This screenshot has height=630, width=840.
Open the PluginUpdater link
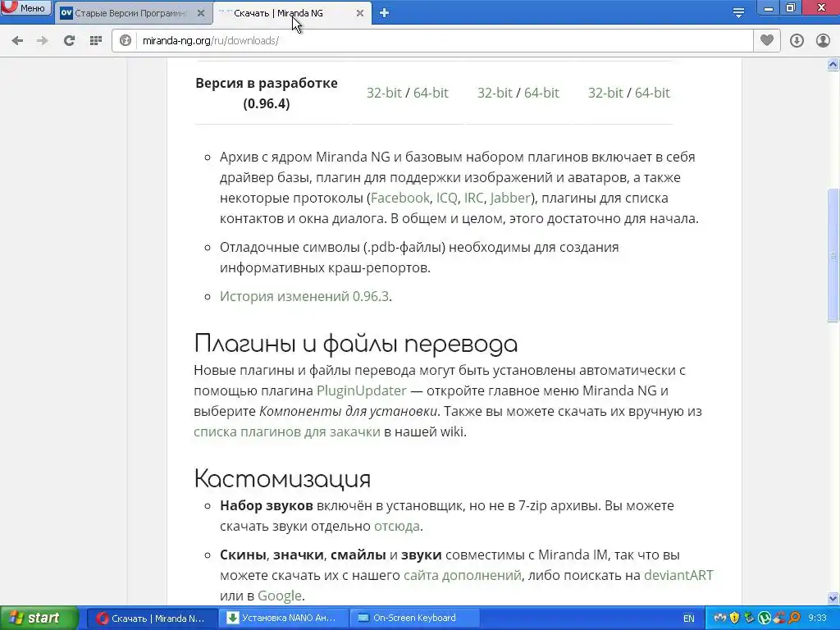(x=362, y=390)
